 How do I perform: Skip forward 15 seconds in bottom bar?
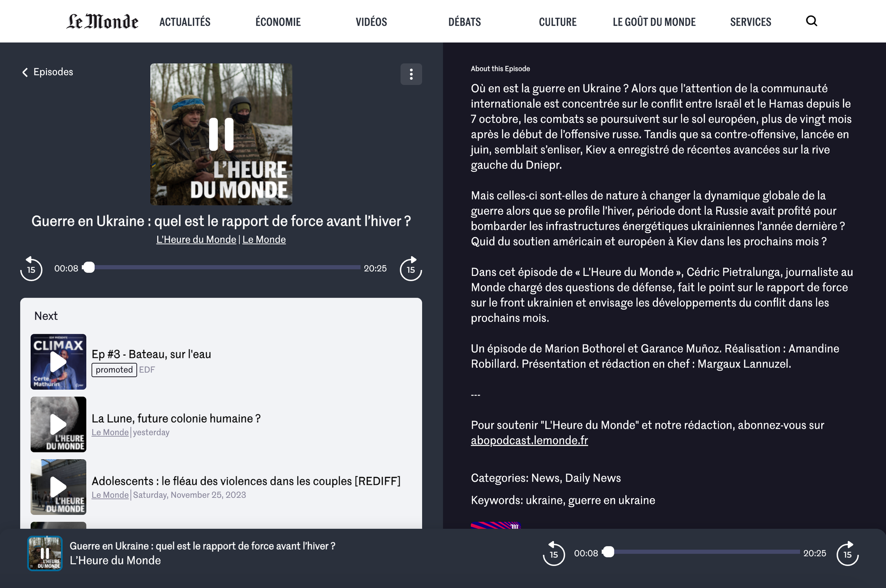(847, 553)
